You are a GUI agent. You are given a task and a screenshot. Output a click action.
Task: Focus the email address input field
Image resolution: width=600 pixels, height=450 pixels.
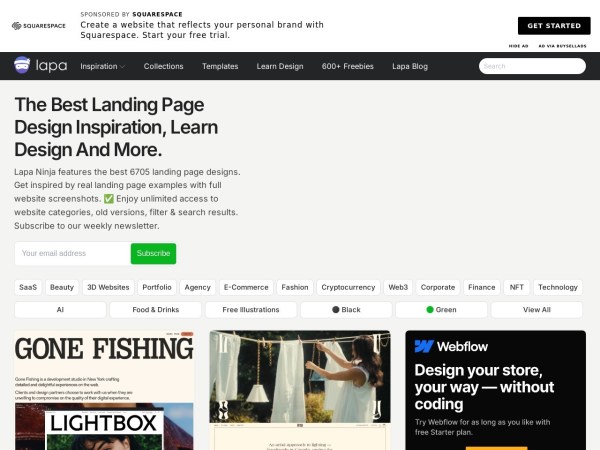coord(73,253)
